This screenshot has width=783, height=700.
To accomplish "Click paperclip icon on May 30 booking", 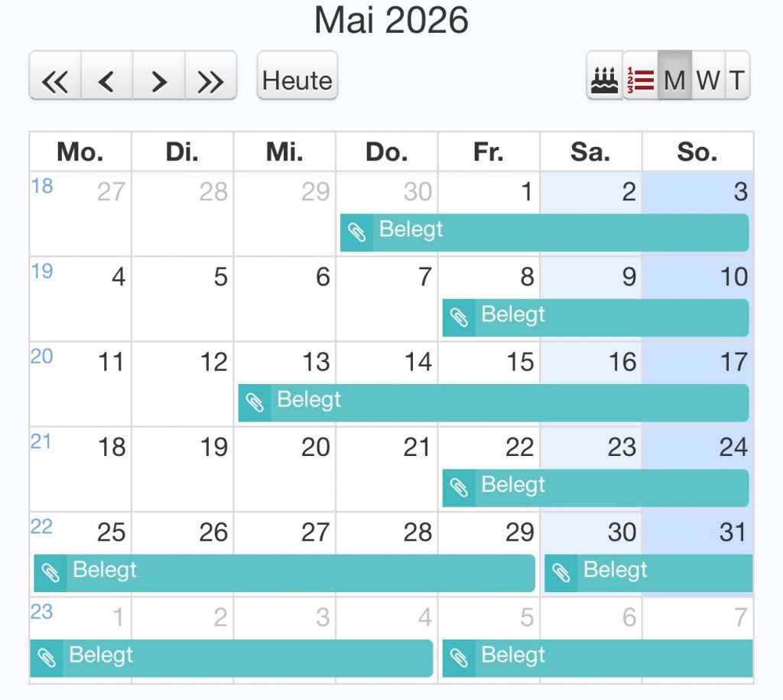I will coord(561,573).
